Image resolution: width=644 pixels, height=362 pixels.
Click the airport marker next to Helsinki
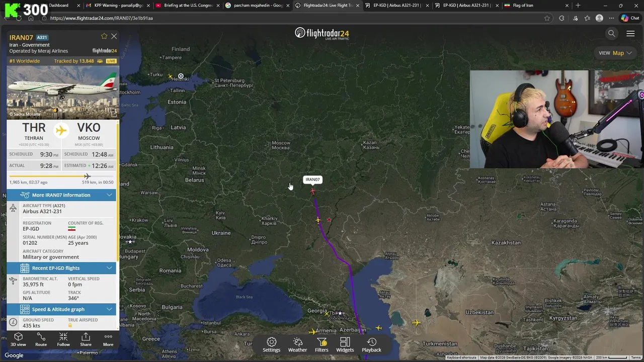pos(181,76)
